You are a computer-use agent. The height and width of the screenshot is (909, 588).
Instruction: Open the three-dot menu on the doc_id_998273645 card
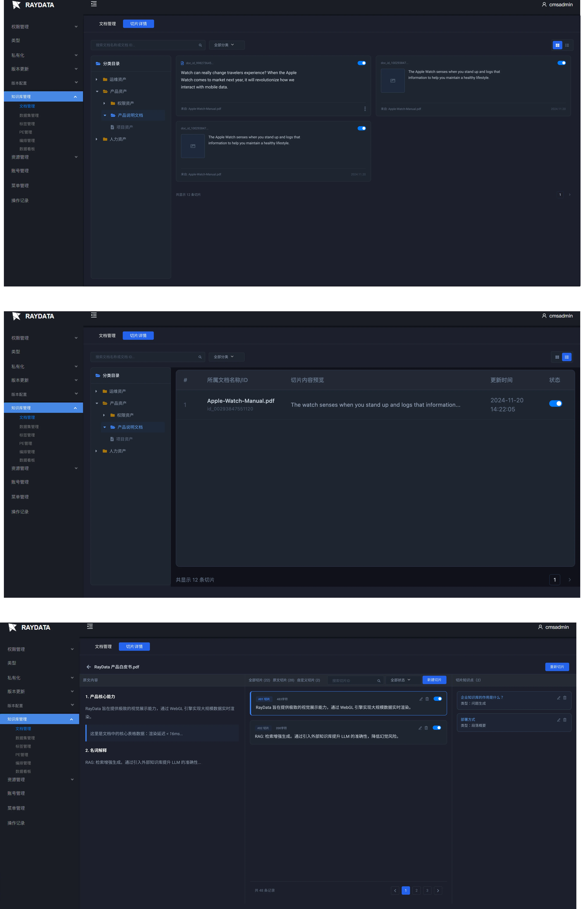pos(365,109)
